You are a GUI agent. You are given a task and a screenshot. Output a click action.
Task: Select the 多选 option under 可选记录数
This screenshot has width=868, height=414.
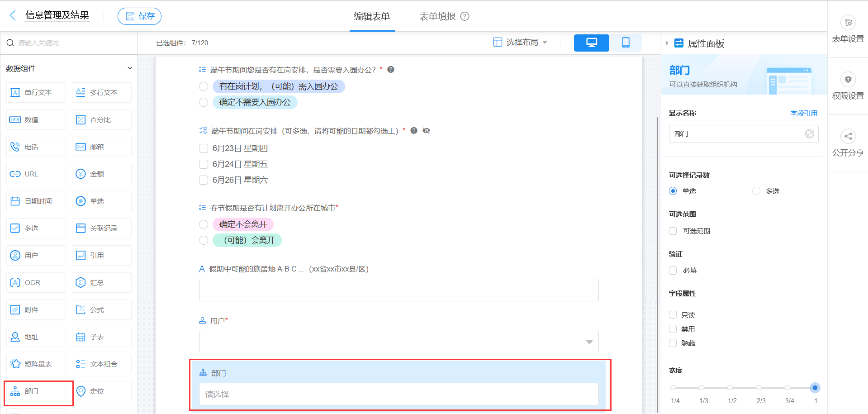pyautogui.click(x=756, y=191)
